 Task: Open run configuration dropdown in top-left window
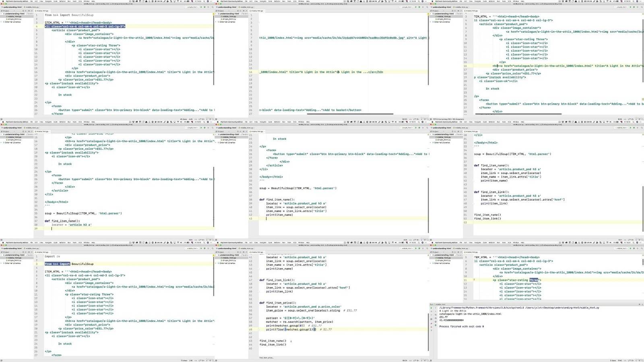point(192,7)
